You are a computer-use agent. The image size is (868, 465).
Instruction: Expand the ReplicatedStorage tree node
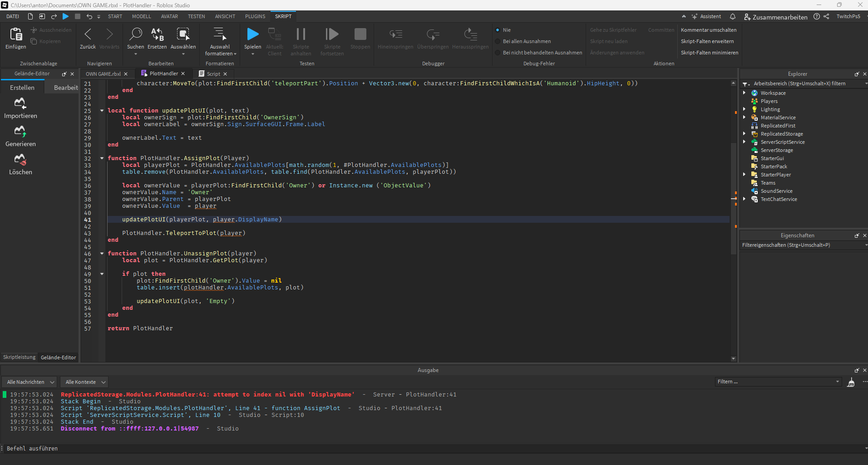pyautogui.click(x=745, y=134)
